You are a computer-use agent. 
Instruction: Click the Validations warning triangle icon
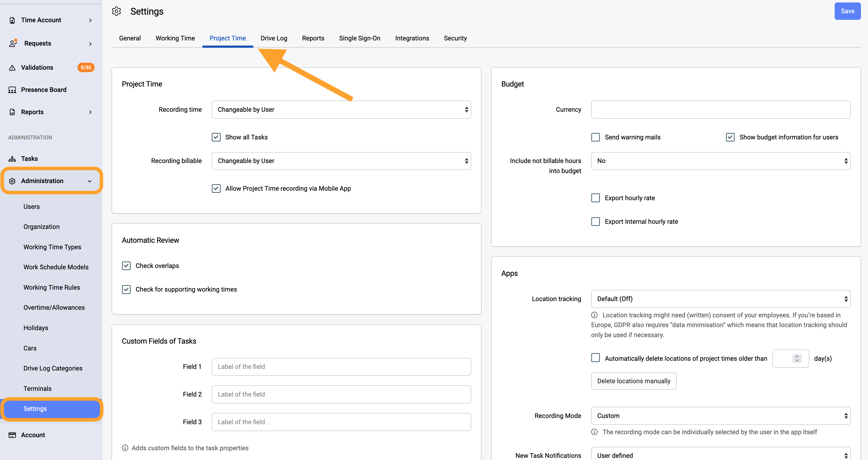pyautogui.click(x=12, y=68)
